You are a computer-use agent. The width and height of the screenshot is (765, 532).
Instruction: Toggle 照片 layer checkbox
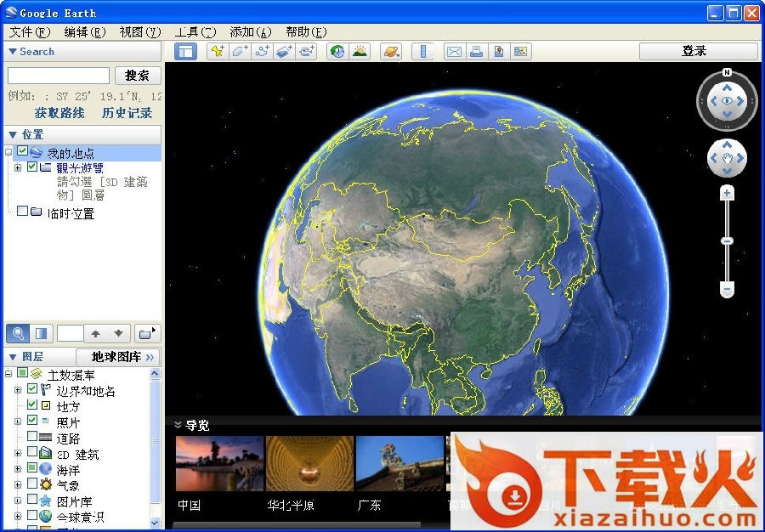(x=32, y=420)
